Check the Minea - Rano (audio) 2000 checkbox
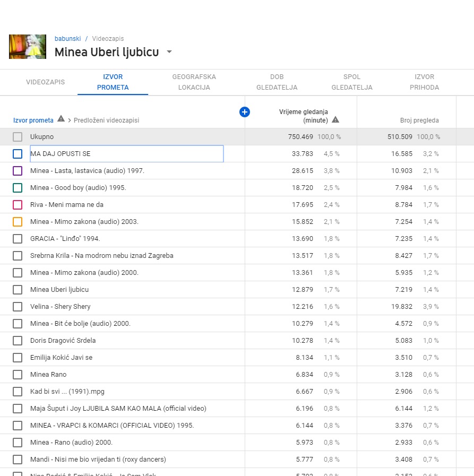The image size is (474, 476). tap(18, 443)
